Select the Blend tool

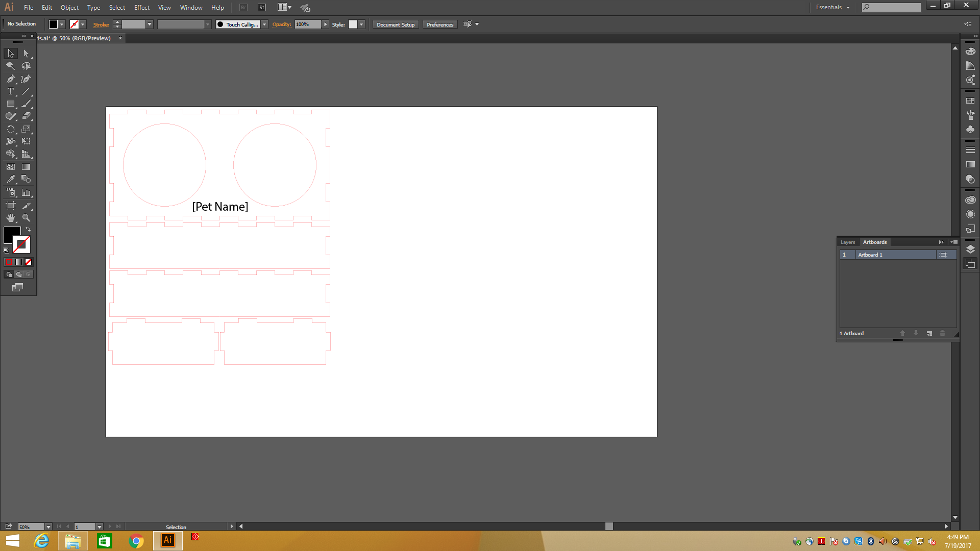coord(27,180)
